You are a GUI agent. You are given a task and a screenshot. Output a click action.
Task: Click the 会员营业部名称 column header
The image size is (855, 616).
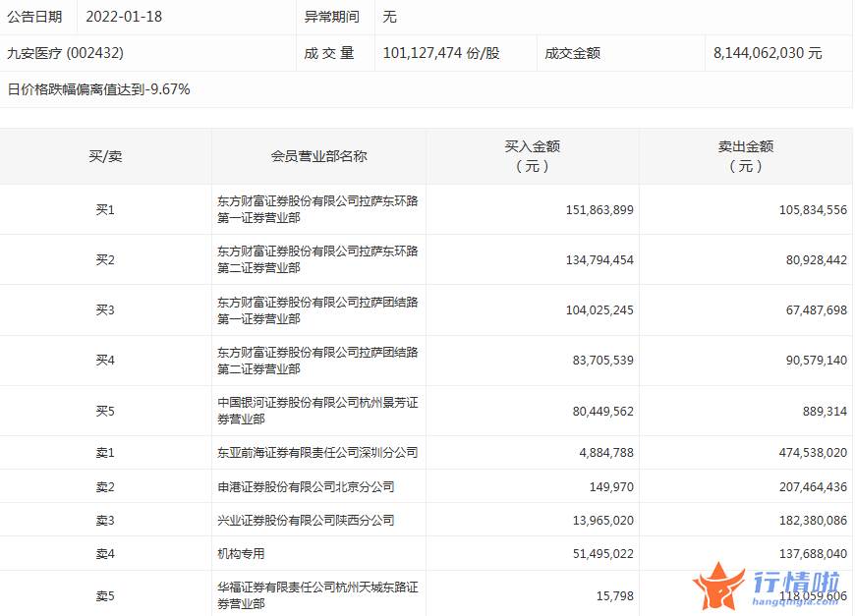click(x=318, y=156)
